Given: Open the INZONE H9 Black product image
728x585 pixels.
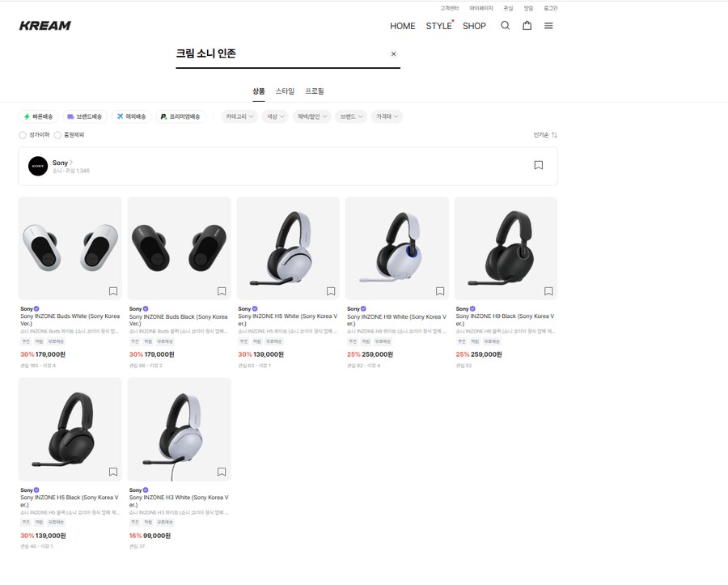Looking at the screenshot, I should pyautogui.click(x=506, y=248).
